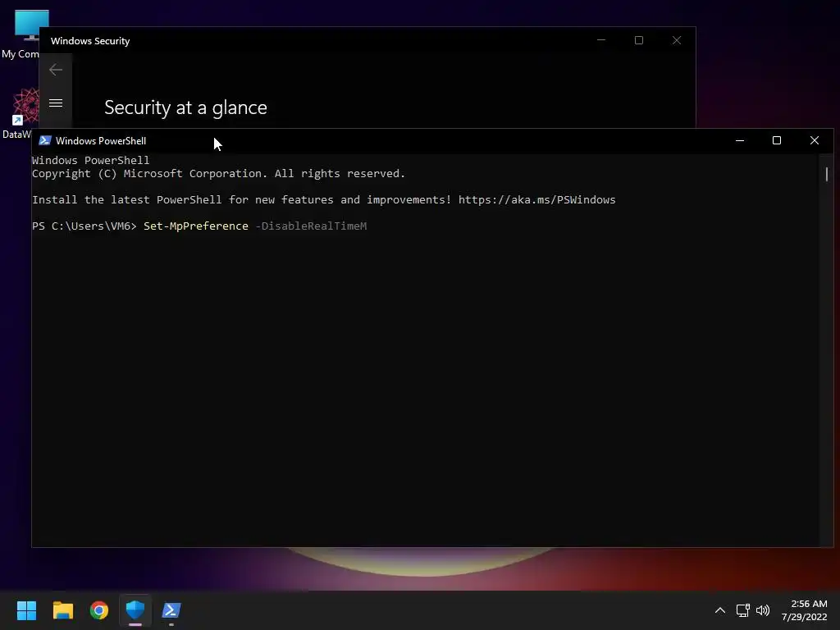The image size is (840, 630).
Task: Click the Copyright Microsoft Corporation line
Action: tap(218, 174)
